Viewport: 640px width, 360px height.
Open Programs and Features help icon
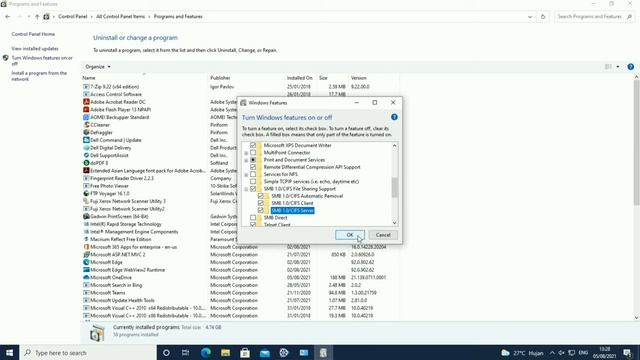click(x=631, y=67)
